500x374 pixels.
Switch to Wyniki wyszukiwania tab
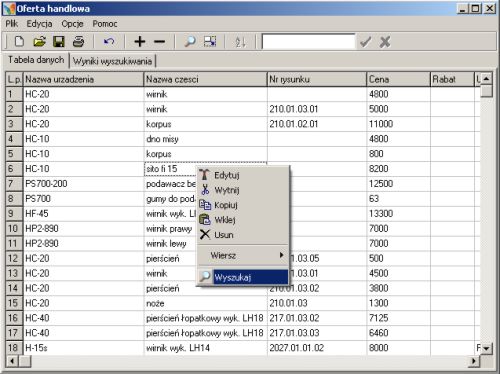[x=112, y=61]
